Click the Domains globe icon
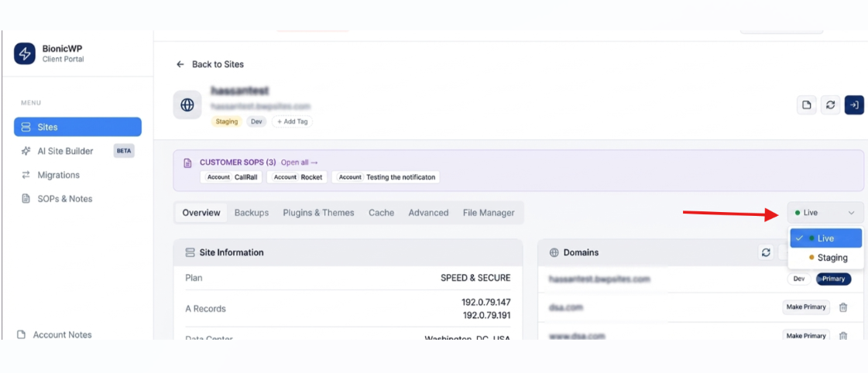868x373 pixels. pos(554,252)
